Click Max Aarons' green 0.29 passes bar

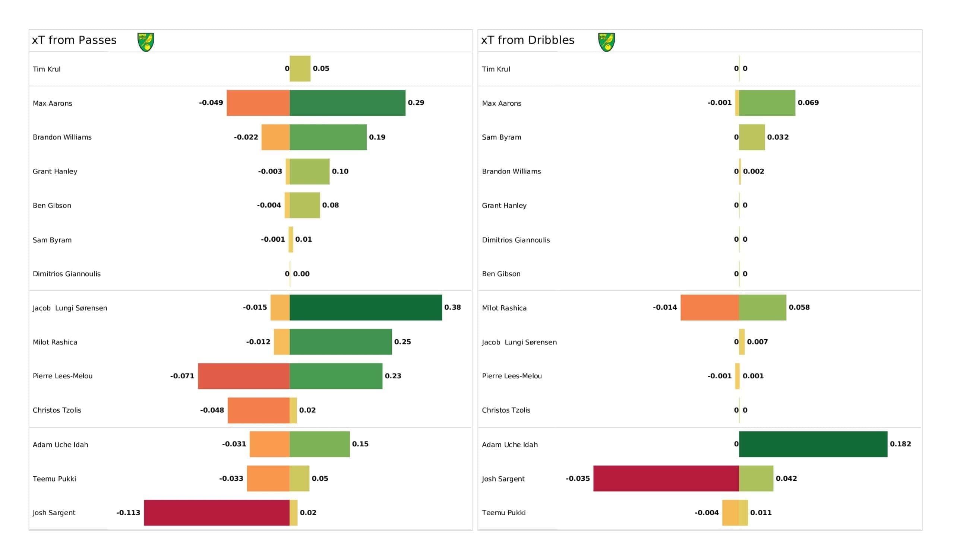tap(348, 102)
